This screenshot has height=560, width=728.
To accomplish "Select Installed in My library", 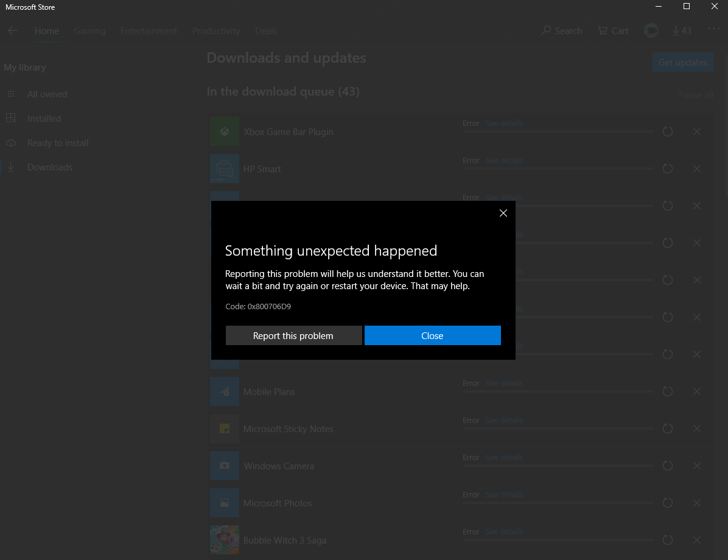I will tap(44, 119).
